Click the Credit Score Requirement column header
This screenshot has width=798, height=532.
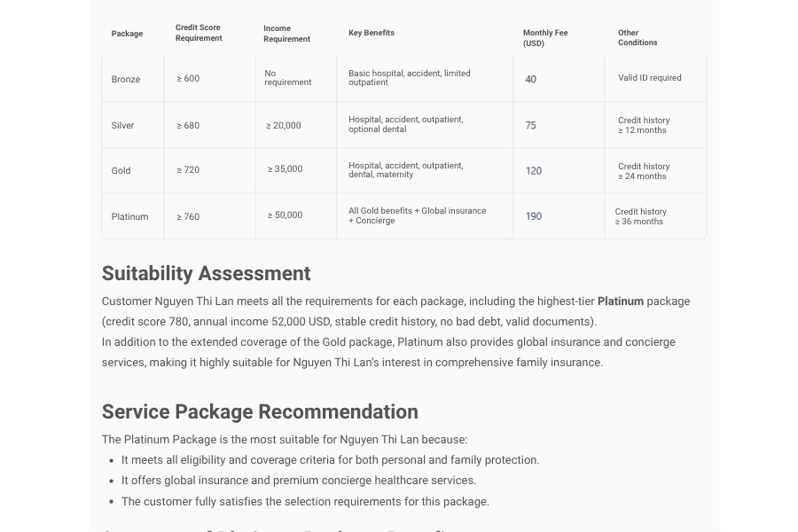[x=199, y=33]
